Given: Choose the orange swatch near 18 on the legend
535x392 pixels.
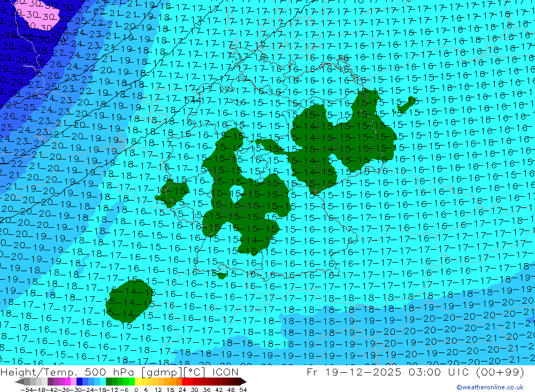Looking at the screenshot, I should pyautogui.click(x=173, y=381).
